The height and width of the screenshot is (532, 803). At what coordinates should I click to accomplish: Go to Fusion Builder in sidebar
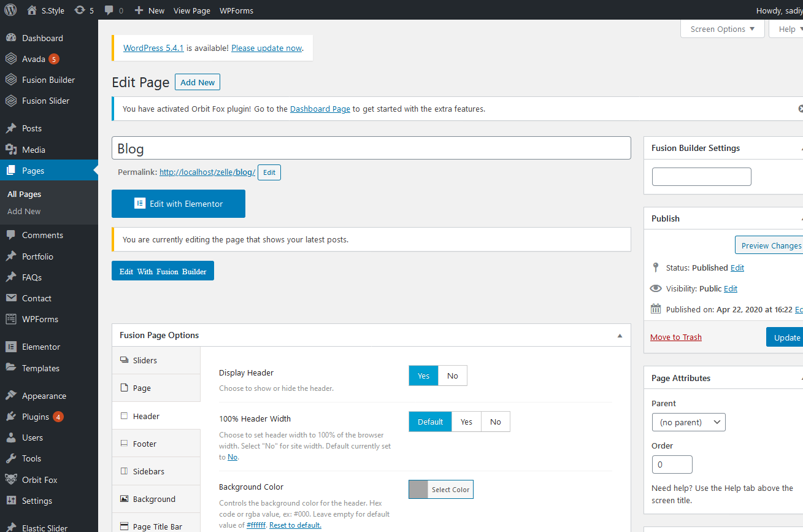tap(49, 80)
